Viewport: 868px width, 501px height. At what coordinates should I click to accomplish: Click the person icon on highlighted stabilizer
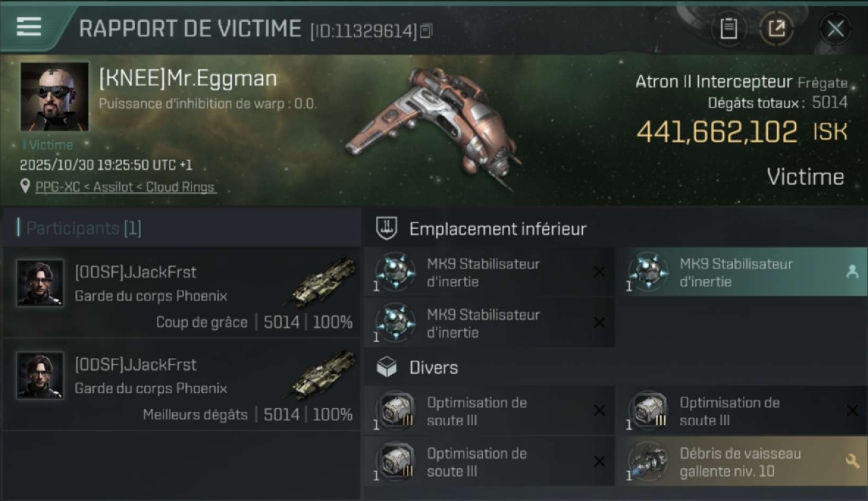852,272
